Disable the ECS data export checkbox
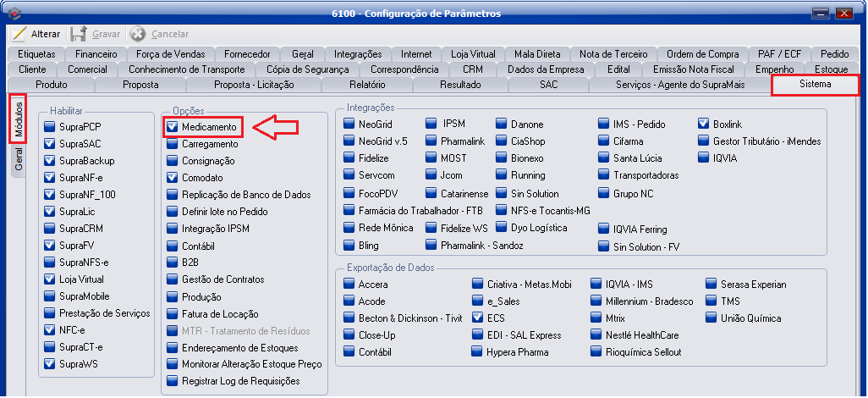Image resolution: width=868 pixels, height=398 pixels. click(478, 318)
